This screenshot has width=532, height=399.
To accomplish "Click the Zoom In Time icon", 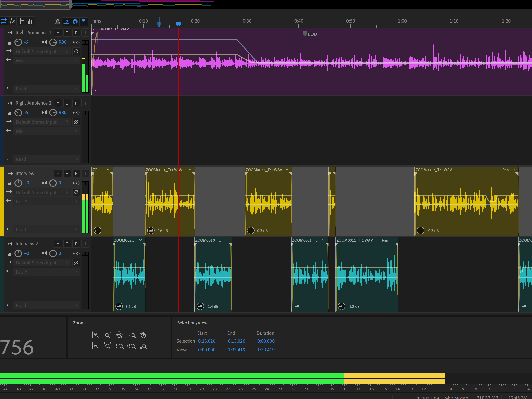I will pos(107,335).
